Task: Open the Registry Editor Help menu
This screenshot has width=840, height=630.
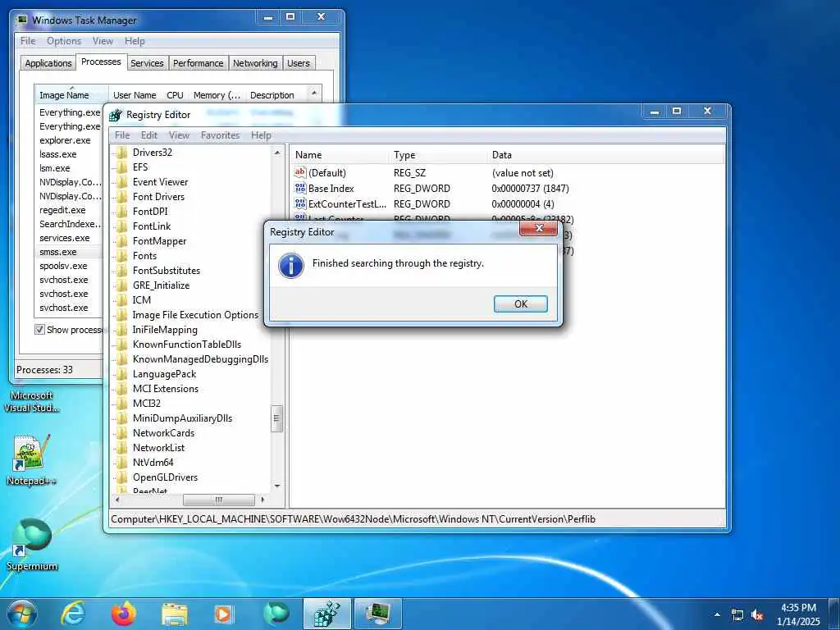Action: (261, 135)
